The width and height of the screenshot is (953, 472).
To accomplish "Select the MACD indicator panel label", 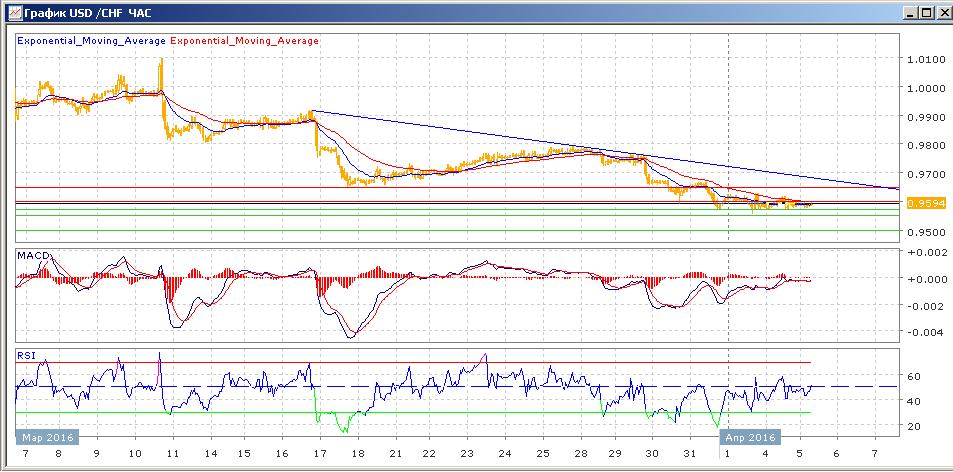I will (32, 257).
